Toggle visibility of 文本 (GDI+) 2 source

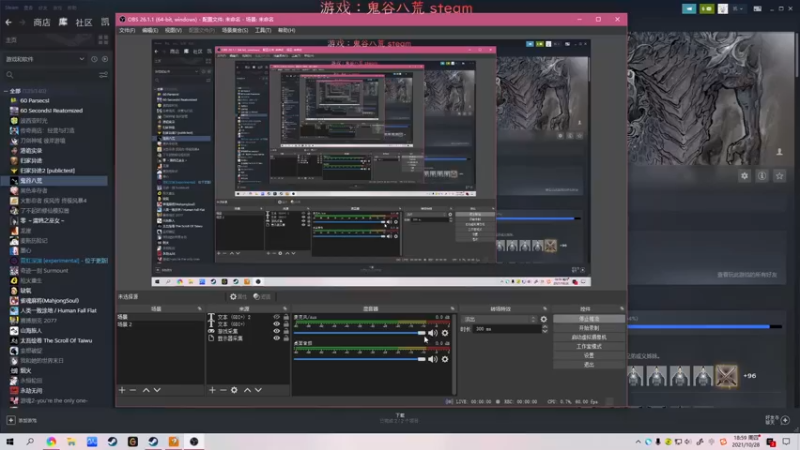tap(277, 317)
